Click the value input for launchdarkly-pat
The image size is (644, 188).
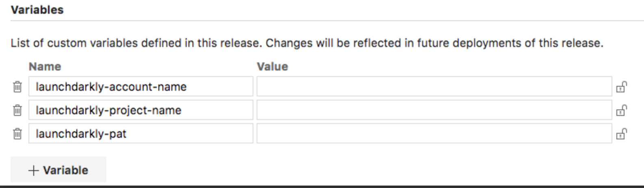point(434,134)
